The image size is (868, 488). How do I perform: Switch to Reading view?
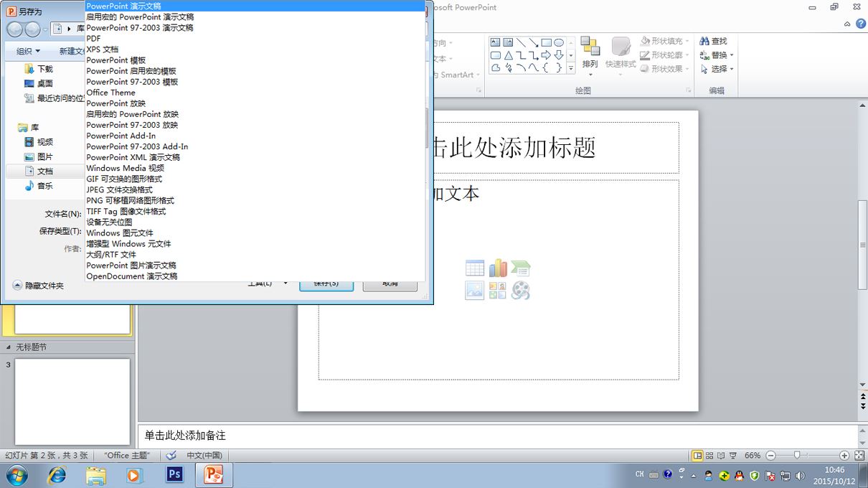point(721,455)
